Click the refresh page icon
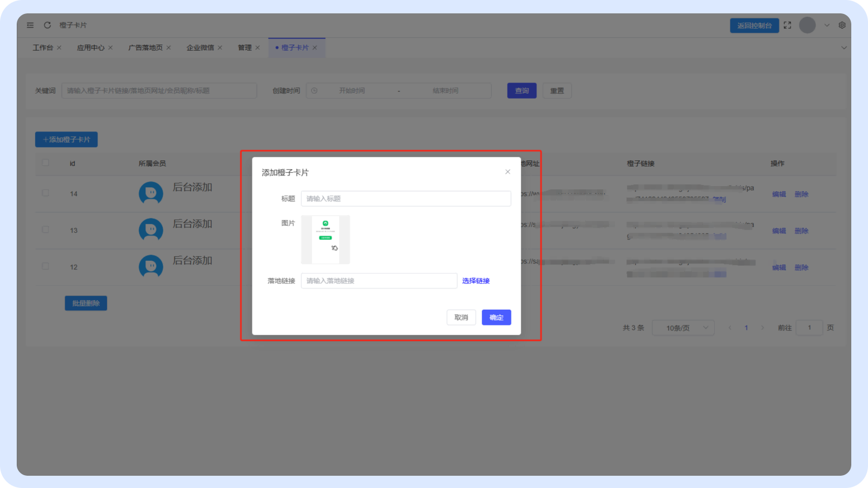The image size is (868, 488). (47, 25)
